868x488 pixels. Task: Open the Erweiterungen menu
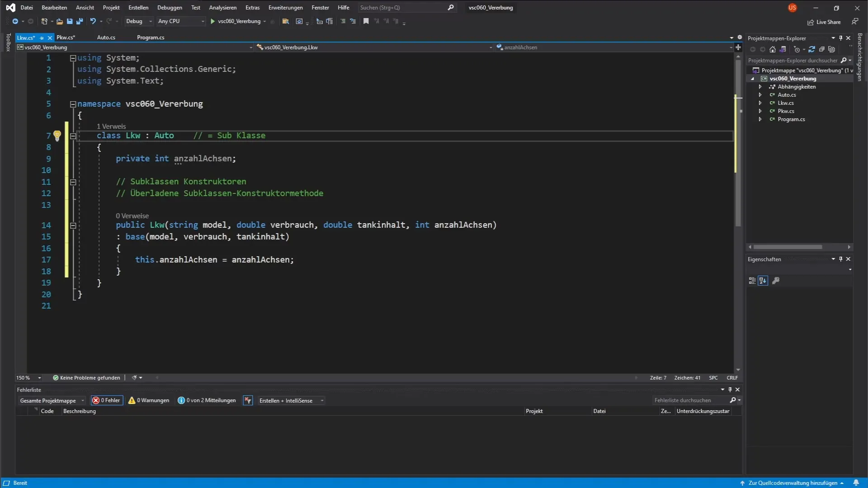pyautogui.click(x=285, y=8)
